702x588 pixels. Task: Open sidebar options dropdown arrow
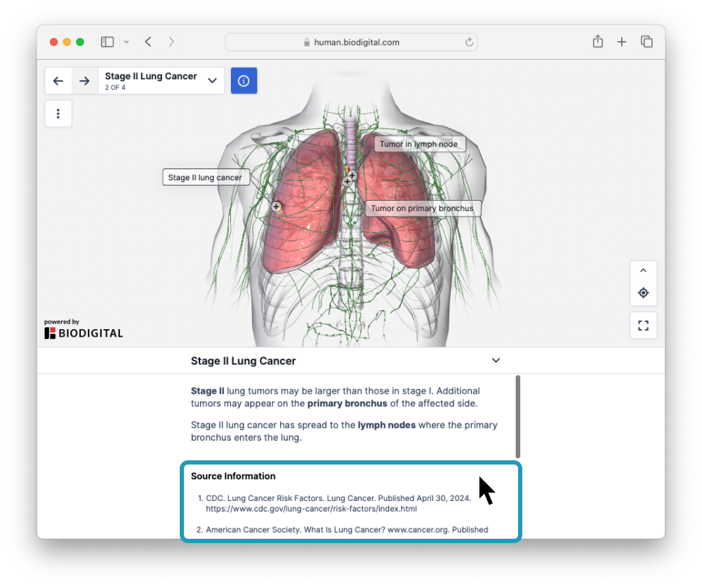[126, 42]
